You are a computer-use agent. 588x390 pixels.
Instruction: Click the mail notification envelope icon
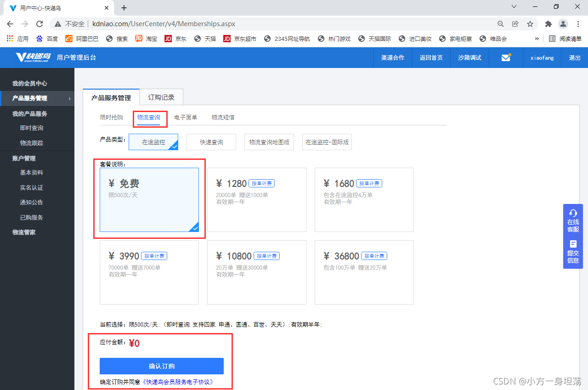[x=506, y=57]
